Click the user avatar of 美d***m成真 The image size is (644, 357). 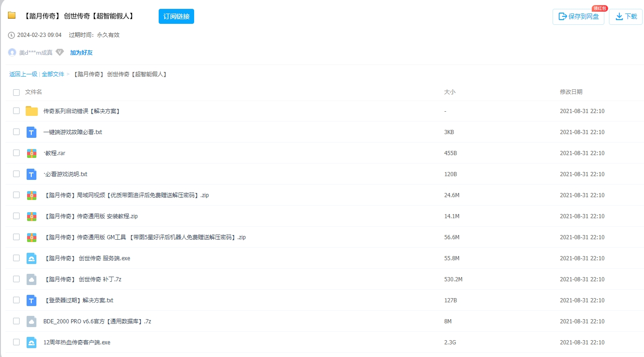click(12, 52)
